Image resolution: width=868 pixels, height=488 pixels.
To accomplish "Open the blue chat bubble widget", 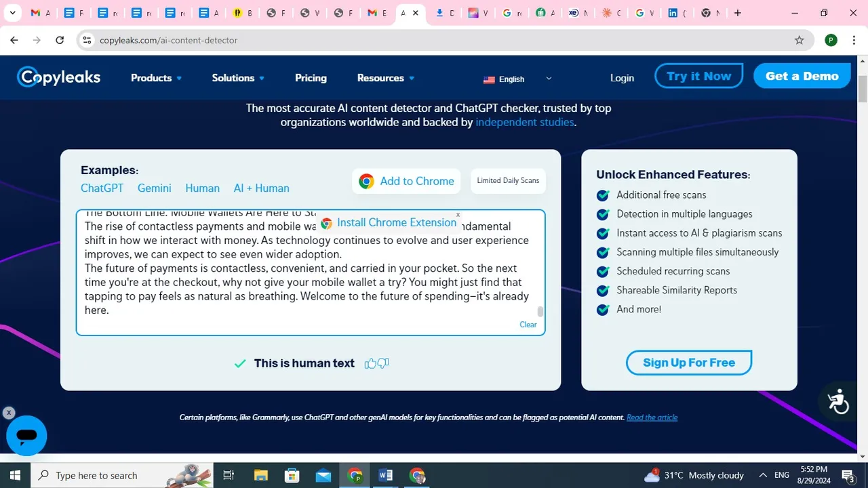I will 26,436.
